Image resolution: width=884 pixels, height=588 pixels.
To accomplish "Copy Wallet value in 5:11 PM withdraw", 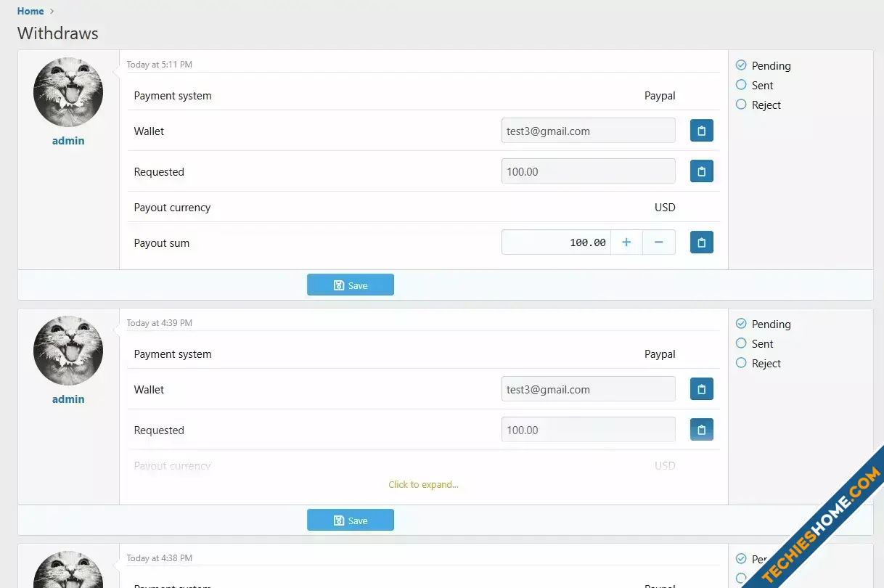I will point(701,131).
